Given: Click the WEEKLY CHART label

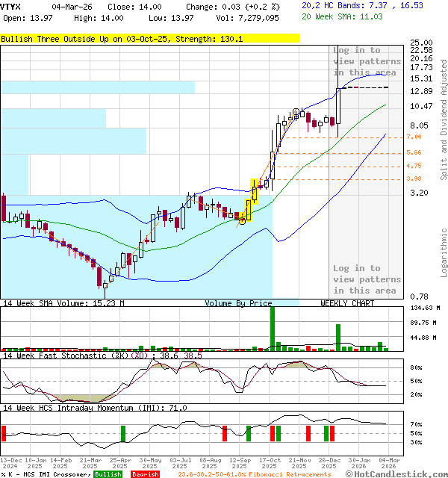Looking at the screenshot, I should (x=347, y=303).
